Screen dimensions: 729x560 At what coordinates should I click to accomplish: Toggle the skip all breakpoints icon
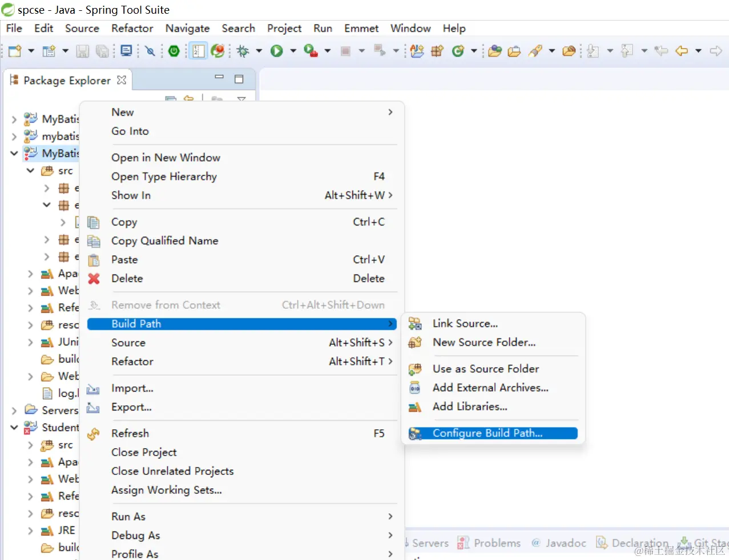point(150,51)
